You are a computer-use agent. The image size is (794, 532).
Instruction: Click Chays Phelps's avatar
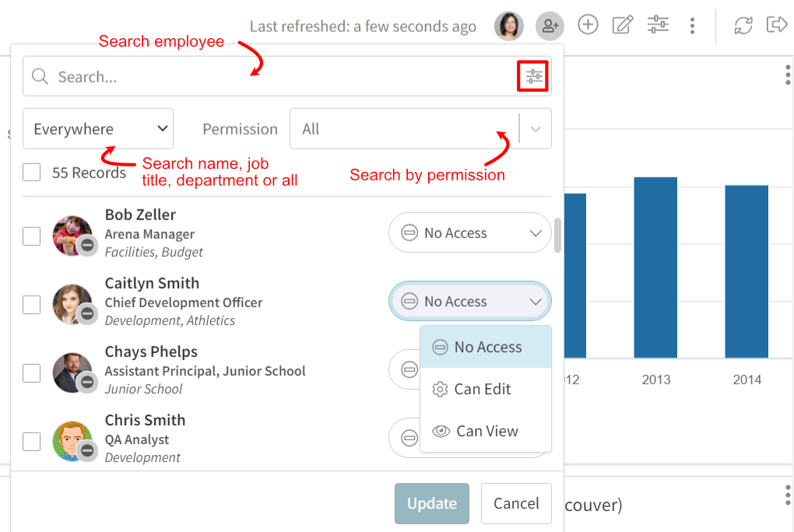[x=72, y=373]
